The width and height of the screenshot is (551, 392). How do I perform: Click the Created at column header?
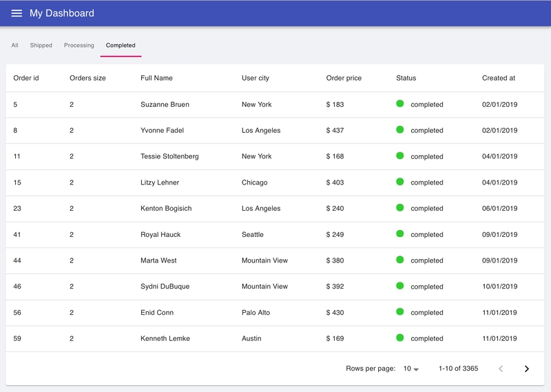498,78
